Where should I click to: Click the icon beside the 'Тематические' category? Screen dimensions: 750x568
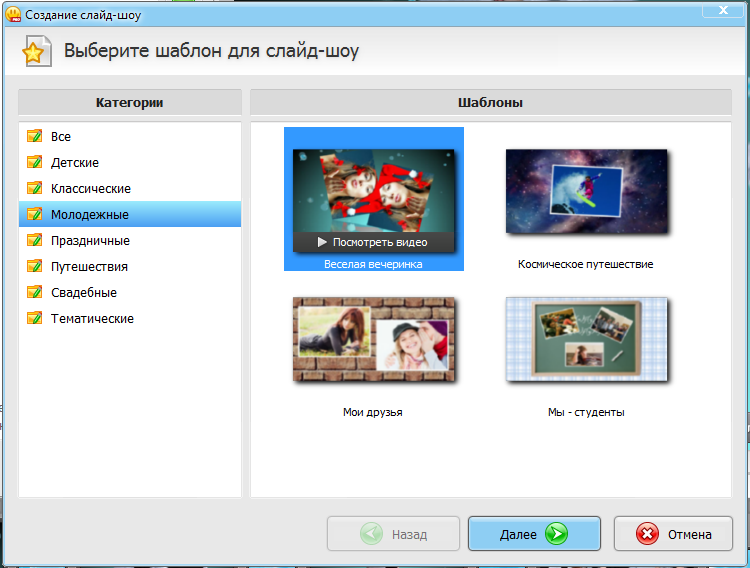[34, 318]
